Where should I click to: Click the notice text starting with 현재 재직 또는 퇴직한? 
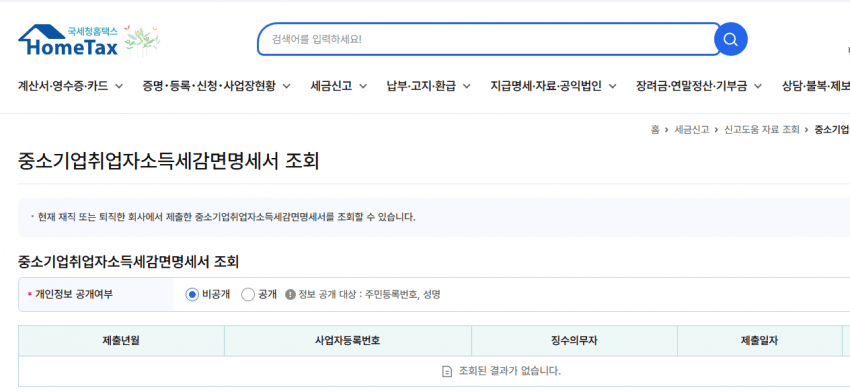pos(227,217)
